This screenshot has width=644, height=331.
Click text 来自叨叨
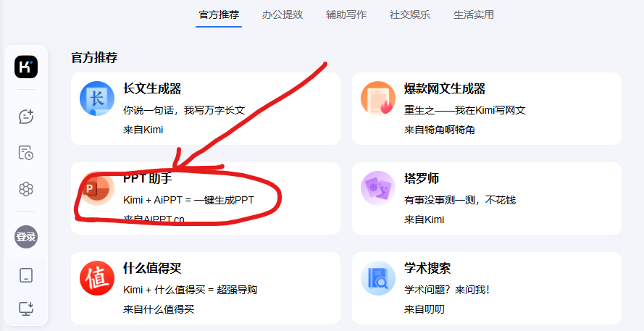tap(425, 309)
